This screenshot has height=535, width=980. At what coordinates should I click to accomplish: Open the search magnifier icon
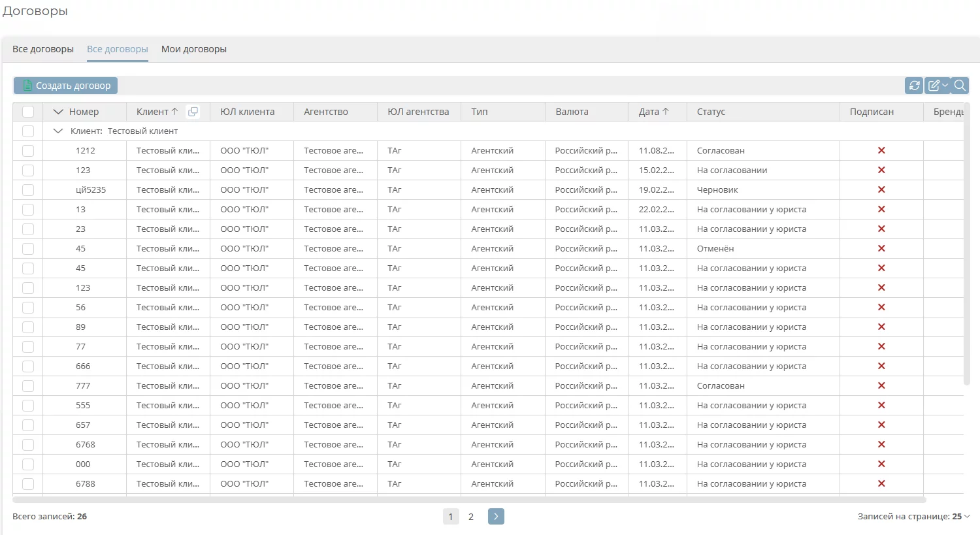pos(960,86)
